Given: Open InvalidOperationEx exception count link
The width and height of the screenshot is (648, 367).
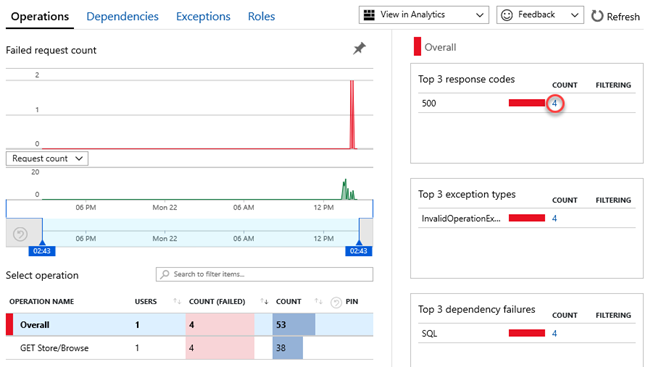Looking at the screenshot, I should (x=554, y=218).
